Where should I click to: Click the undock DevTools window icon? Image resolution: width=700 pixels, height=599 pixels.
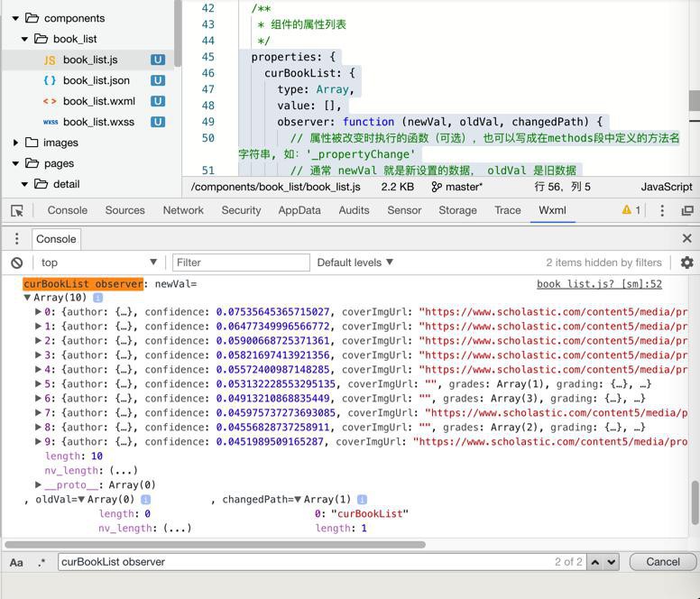(686, 210)
